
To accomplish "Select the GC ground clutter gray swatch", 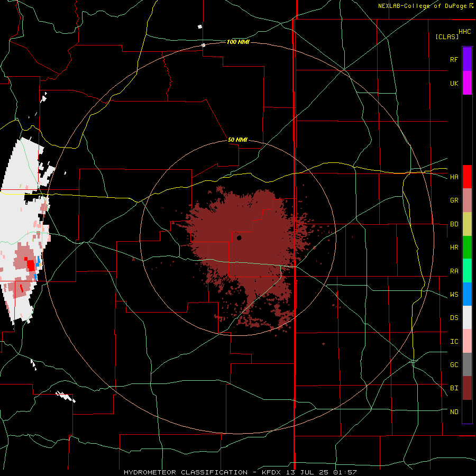I will coord(467,364).
